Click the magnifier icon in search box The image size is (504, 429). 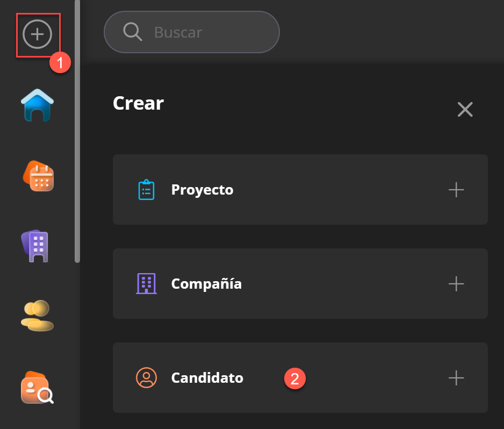pos(132,32)
